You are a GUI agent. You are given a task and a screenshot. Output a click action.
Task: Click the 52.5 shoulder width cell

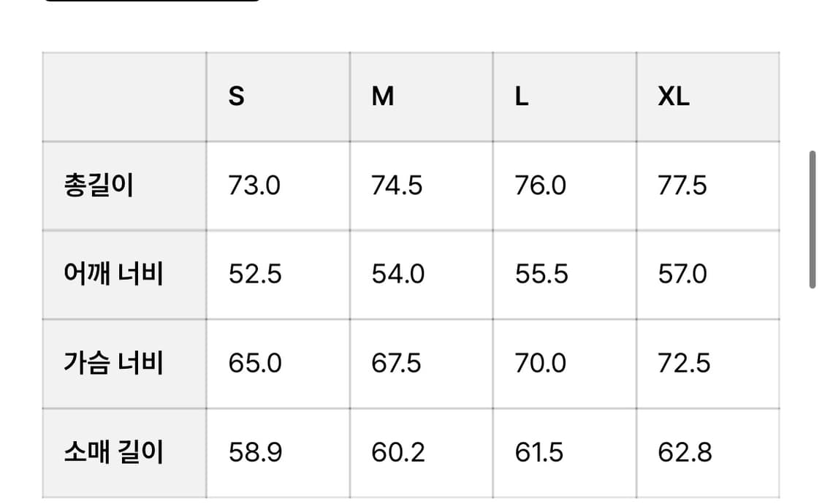click(x=255, y=275)
